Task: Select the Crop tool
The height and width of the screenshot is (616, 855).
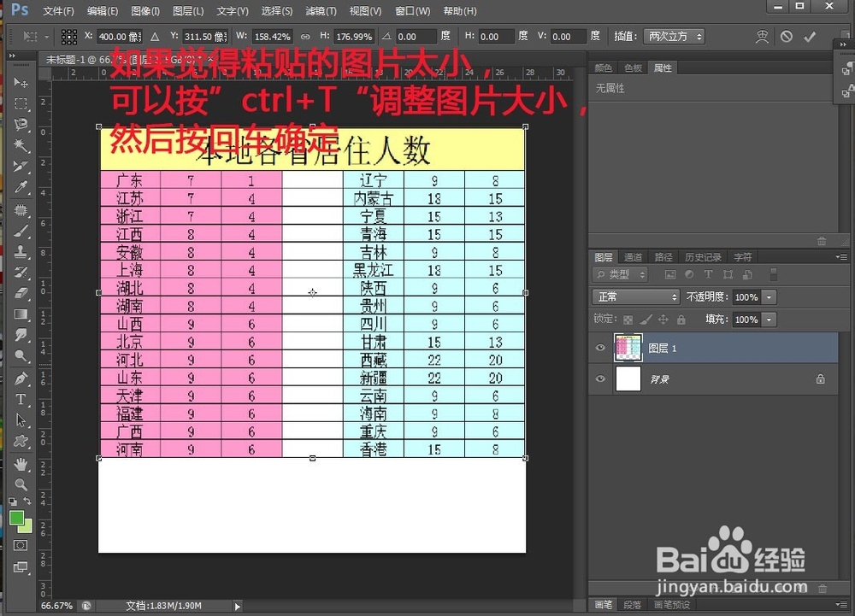Action: 21,166
